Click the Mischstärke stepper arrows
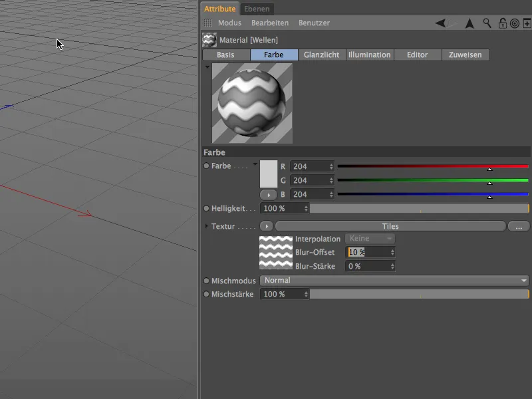The height and width of the screenshot is (399, 532). tap(306, 294)
